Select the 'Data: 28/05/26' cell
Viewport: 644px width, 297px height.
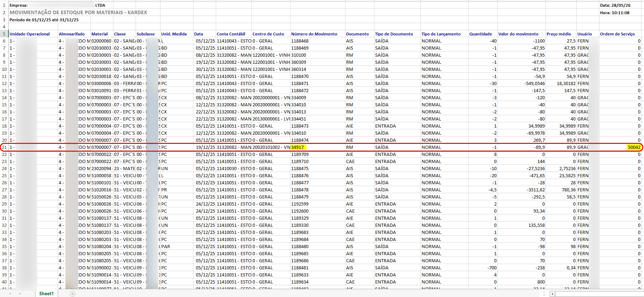click(x=615, y=5)
